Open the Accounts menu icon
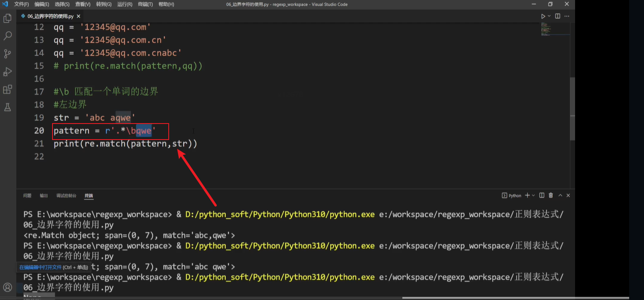Image resolution: width=644 pixels, height=300 pixels. 8,287
